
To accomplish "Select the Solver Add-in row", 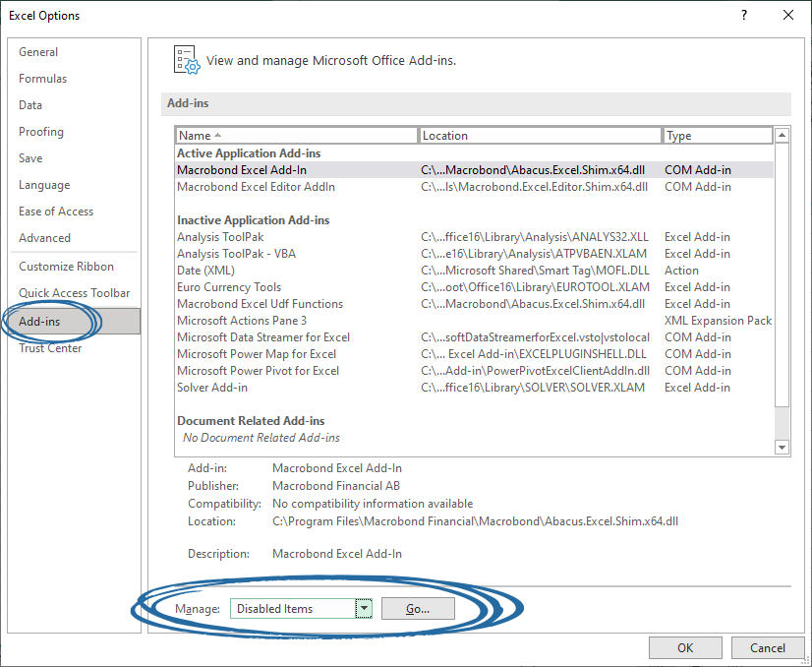I will [475, 388].
